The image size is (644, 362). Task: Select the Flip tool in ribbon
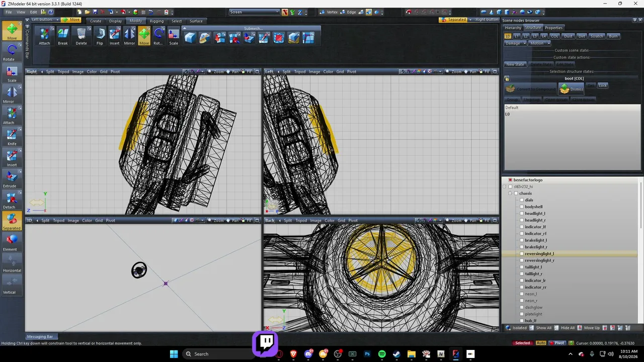(100, 36)
